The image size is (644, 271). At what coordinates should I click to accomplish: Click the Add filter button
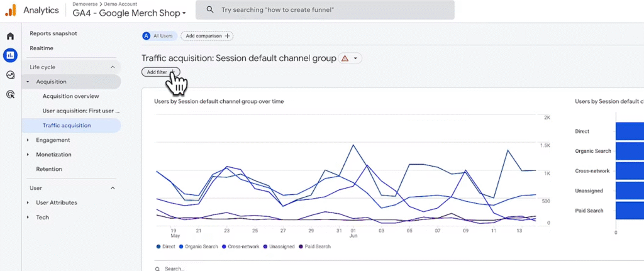pos(160,72)
